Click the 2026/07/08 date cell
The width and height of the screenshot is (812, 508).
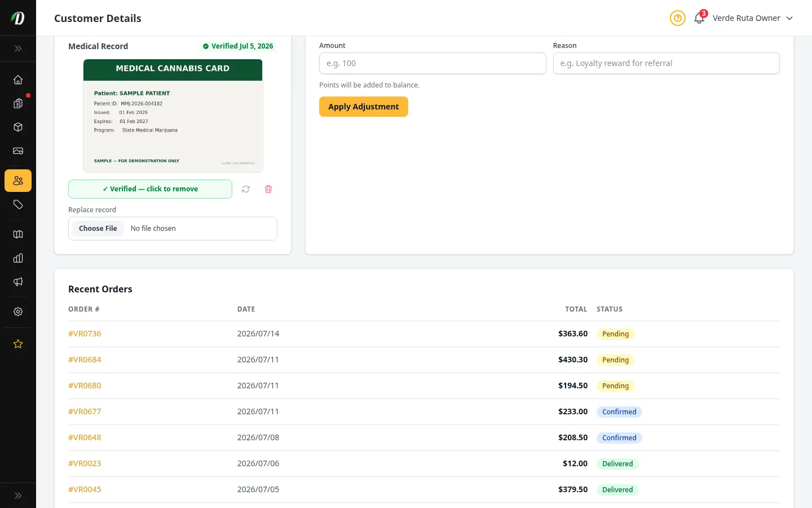click(258, 437)
